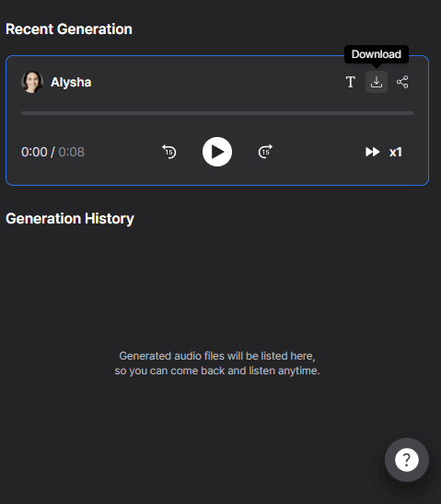The image size is (441, 504).
Task: Click the Generation History heading
Action: pos(70,219)
